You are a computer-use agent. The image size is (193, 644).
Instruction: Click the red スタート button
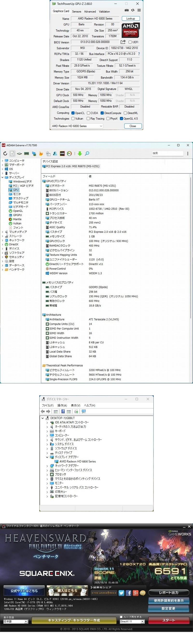(169, 620)
